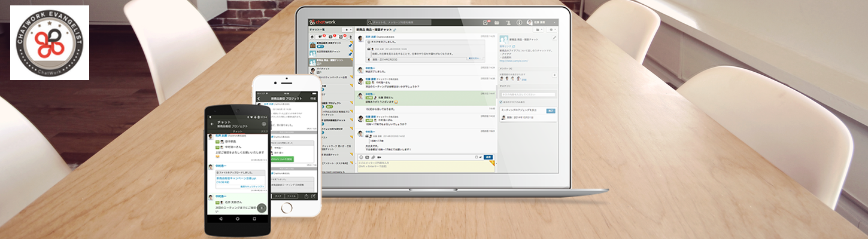This screenshot has width=868, height=239.
Task: Click the blue complete button on the task
Action: tap(550, 111)
